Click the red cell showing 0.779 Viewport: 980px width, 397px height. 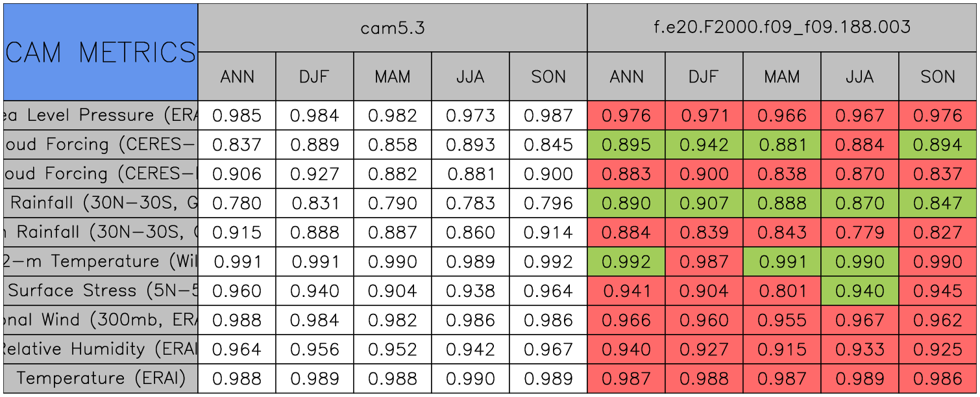pos(860,233)
